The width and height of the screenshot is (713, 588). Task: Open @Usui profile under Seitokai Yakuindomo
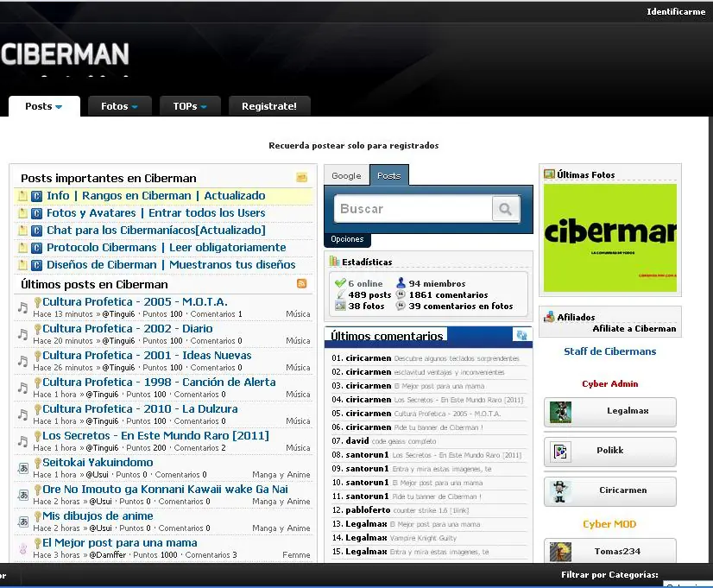[97, 474]
